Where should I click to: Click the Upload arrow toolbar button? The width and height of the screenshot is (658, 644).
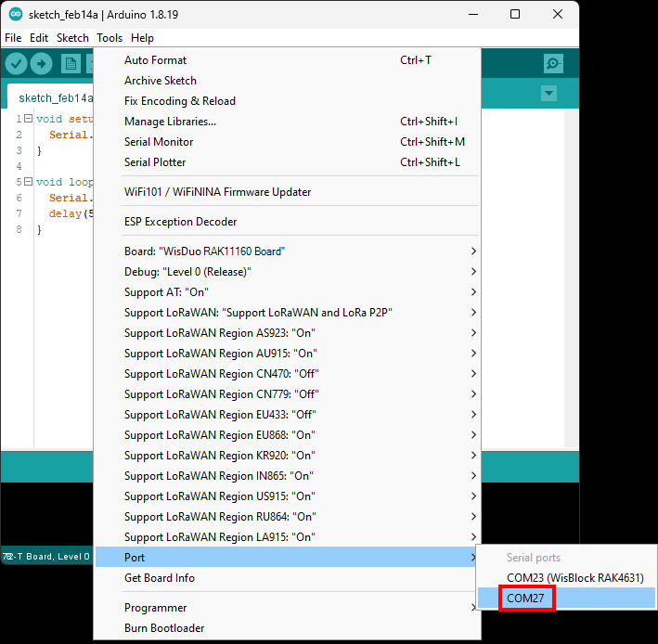41,64
